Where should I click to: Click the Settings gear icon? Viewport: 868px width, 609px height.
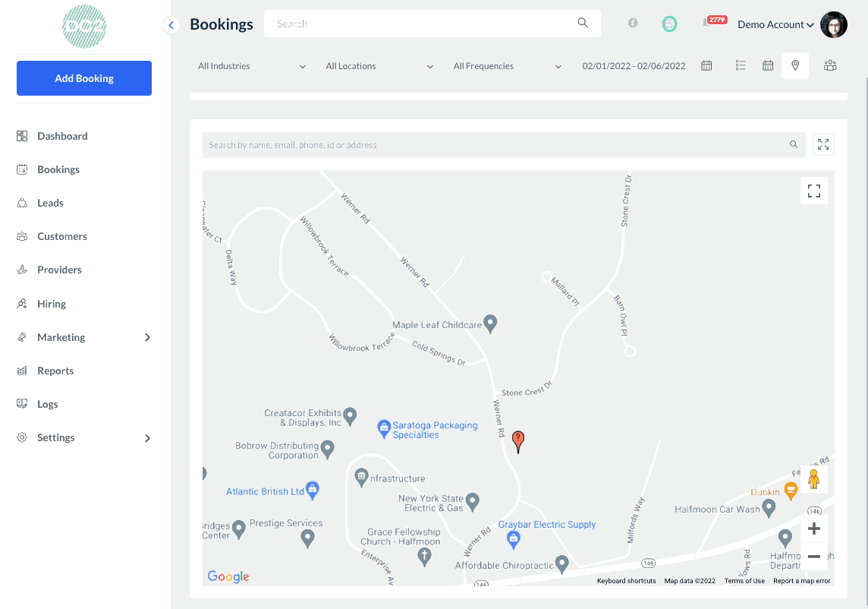pyautogui.click(x=22, y=437)
